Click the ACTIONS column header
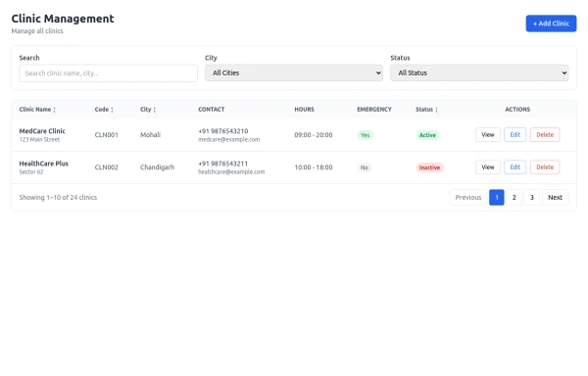 click(517, 110)
